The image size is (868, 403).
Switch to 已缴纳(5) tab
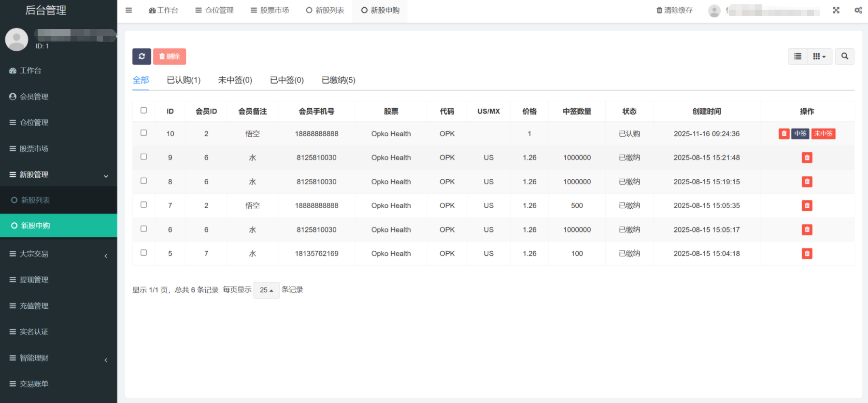coord(338,80)
